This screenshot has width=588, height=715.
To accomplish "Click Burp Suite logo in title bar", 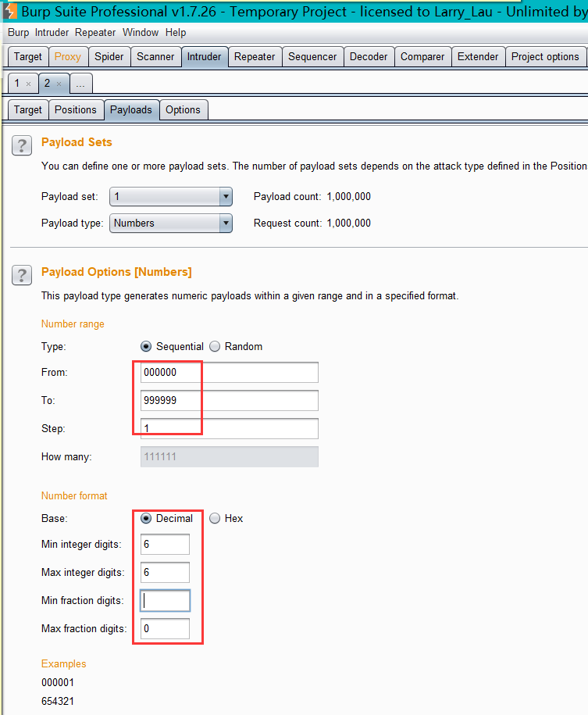I will pyautogui.click(x=10, y=11).
